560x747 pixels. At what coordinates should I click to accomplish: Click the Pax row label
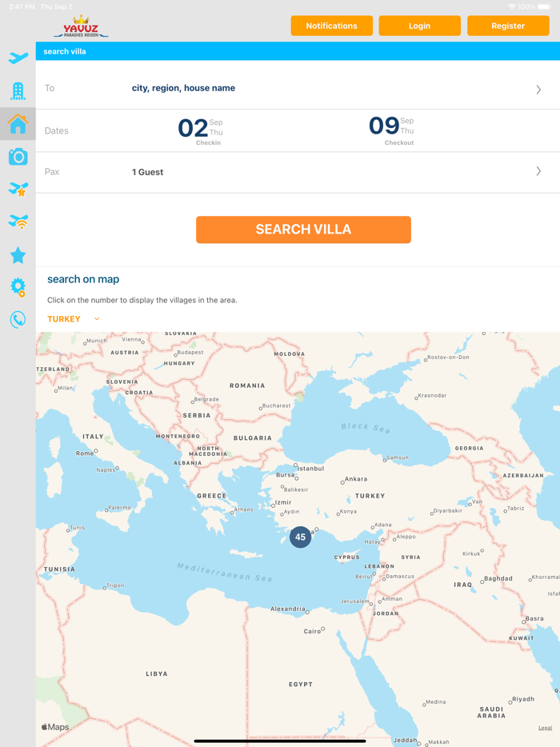pos(52,171)
